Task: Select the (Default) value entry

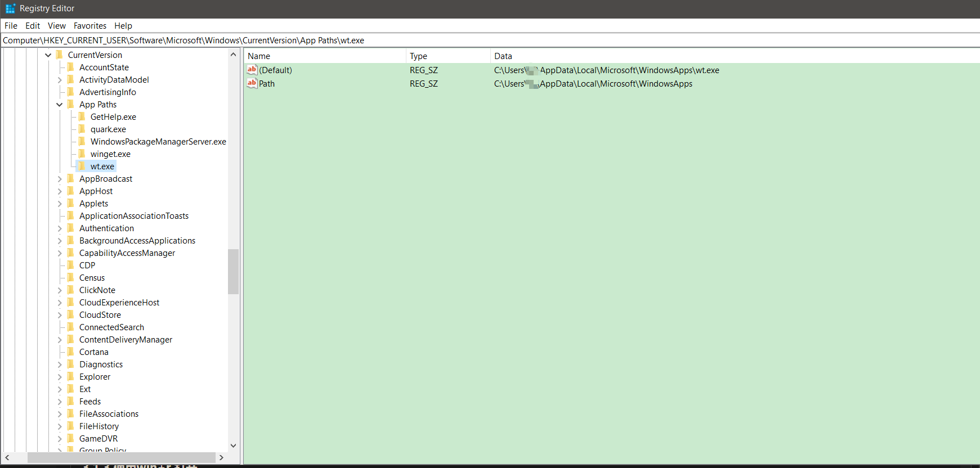Action: tap(275, 70)
